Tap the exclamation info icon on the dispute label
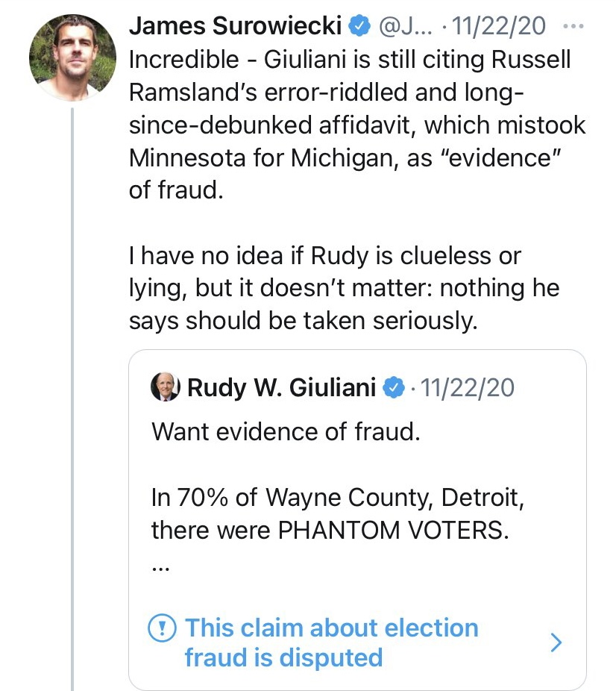Screen dimensions: 616x691 (163, 628)
